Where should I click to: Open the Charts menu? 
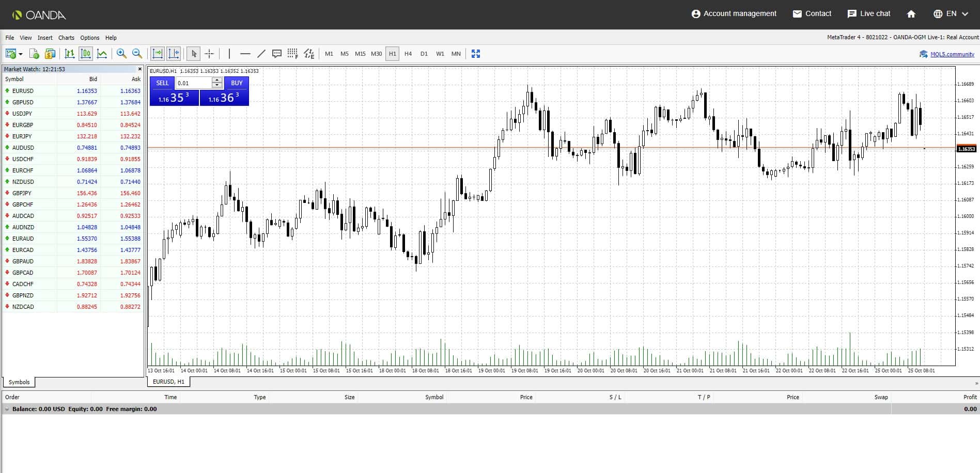[66, 38]
